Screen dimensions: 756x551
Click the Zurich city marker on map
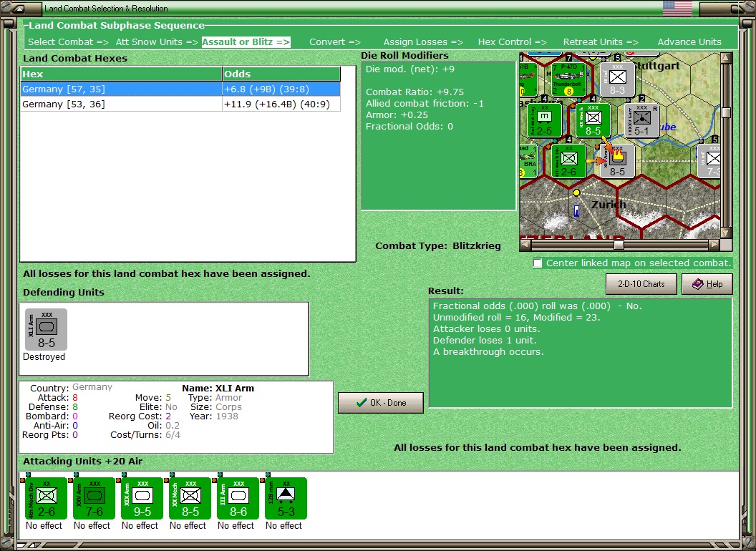click(x=576, y=192)
